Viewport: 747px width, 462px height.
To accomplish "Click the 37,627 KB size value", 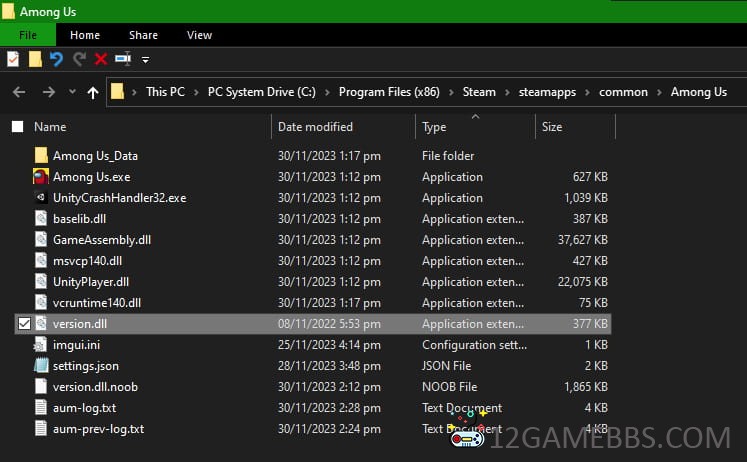I will point(583,240).
